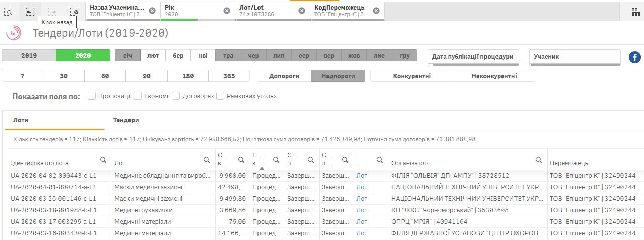Viewport: 644px width, 240px height.
Task: Select month лис
Action: click(x=379, y=56)
